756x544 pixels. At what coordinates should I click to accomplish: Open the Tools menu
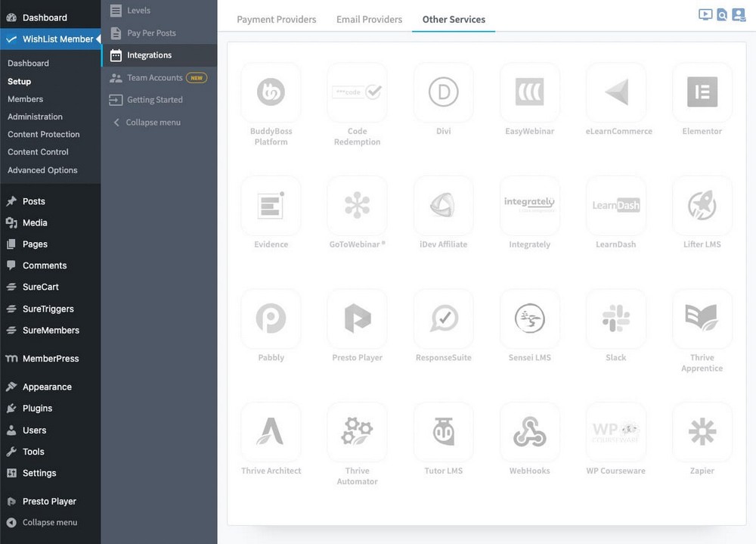(50, 452)
